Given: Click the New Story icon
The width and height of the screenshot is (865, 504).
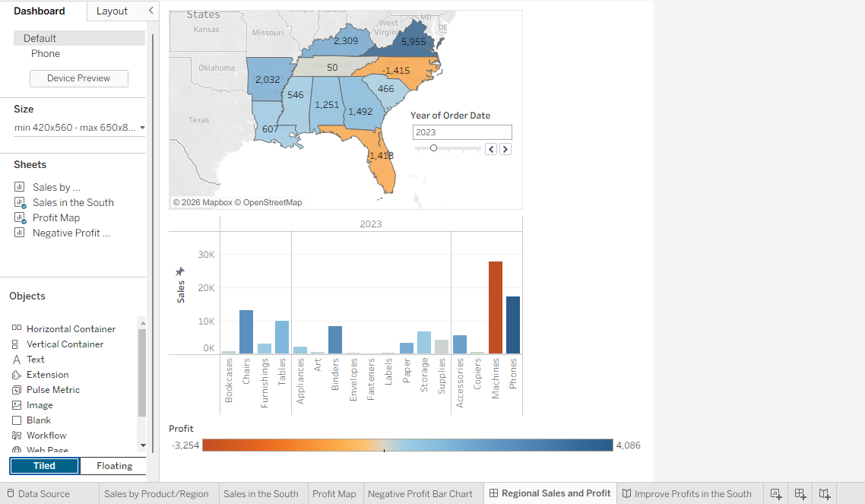Looking at the screenshot, I should pos(825,493).
